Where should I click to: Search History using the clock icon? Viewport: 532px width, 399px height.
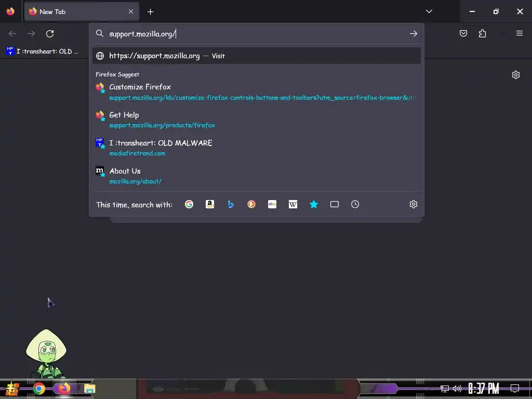(x=355, y=204)
